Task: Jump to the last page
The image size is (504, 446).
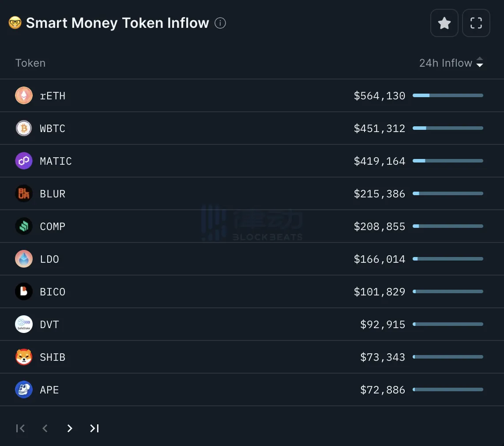Action: coord(94,428)
